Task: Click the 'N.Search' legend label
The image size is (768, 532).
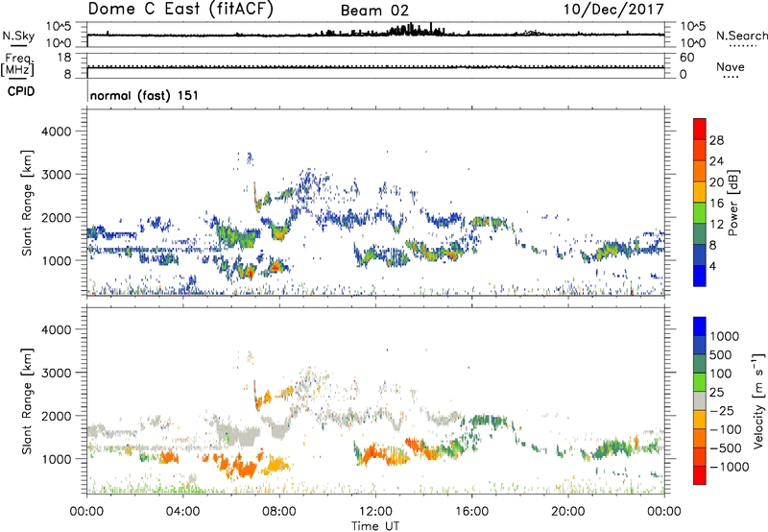Action: tap(742, 36)
